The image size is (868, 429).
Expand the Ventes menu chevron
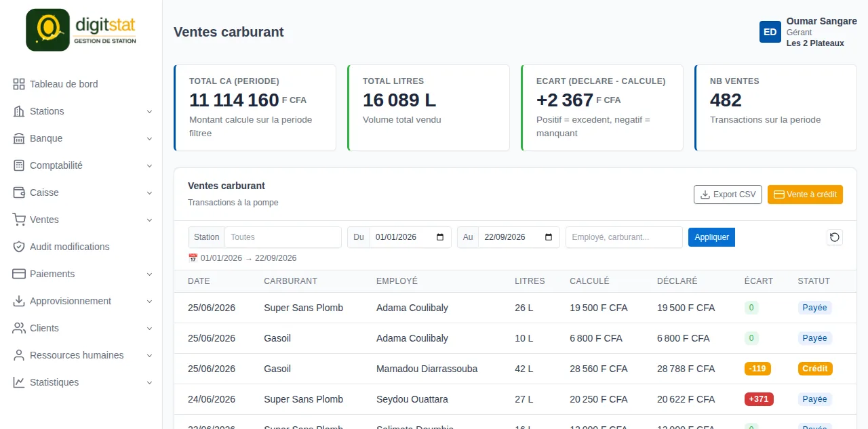[x=149, y=220]
